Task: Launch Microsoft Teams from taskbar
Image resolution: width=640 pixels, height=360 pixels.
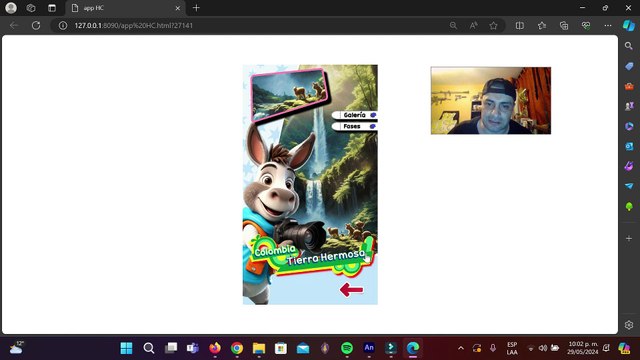Action: coord(193,348)
